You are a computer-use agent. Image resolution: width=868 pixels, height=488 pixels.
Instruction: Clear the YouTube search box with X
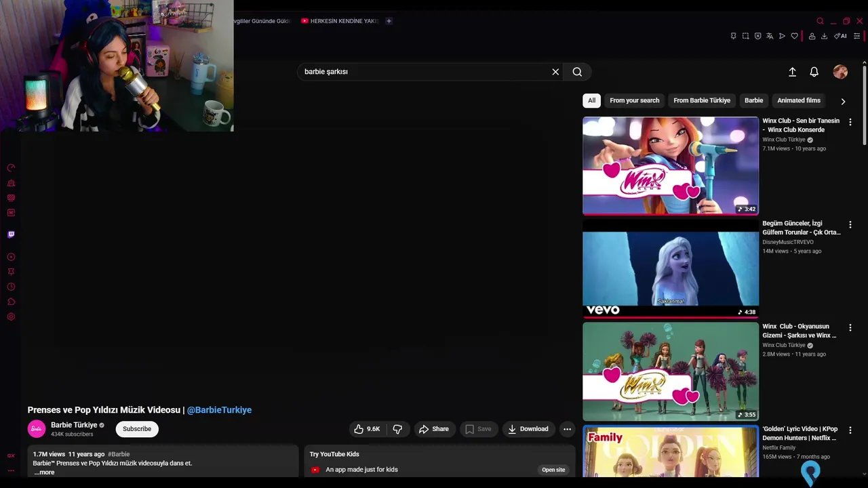point(555,72)
